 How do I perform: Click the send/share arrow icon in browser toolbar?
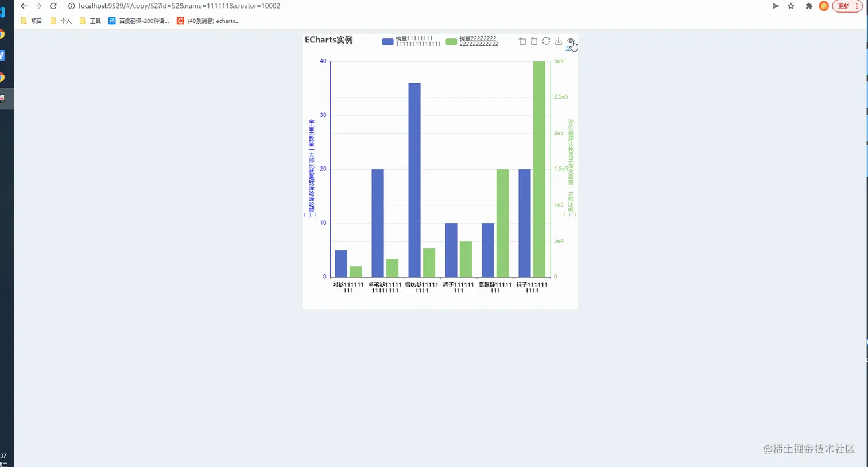(776, 6)
